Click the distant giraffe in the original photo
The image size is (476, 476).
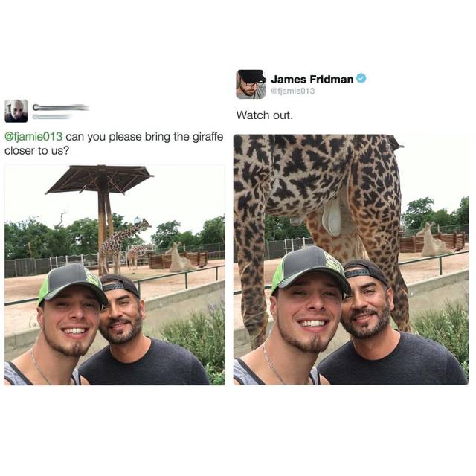click(x=121, y=246)
